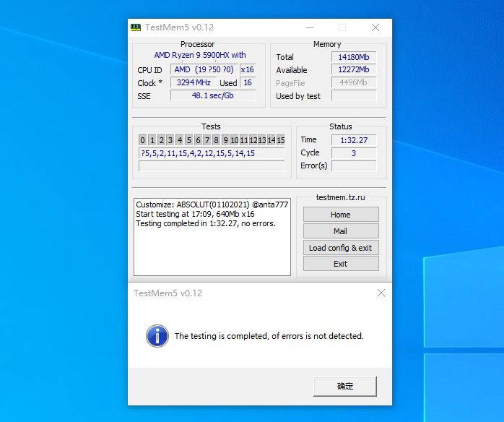
Task: Minimize the TestMem5 window
Action: (310, 27)
